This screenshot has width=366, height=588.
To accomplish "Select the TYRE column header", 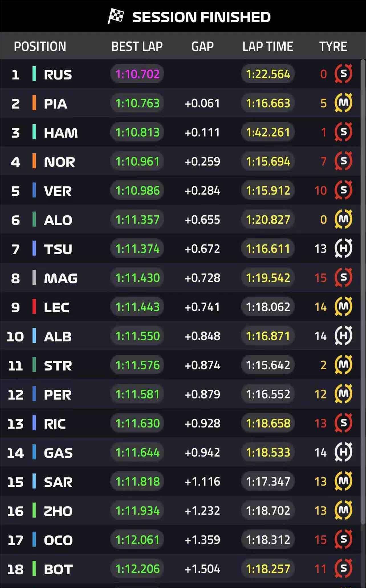I will coord(333,46).
